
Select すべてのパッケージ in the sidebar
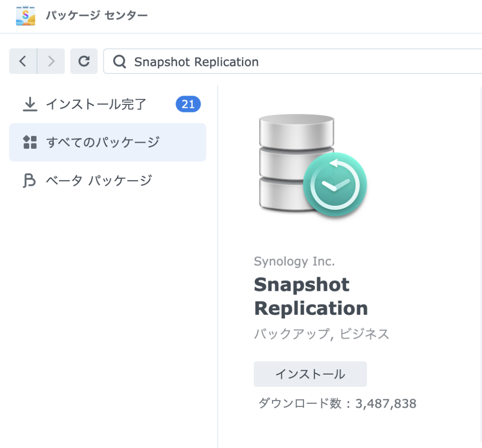click(108, 142)
